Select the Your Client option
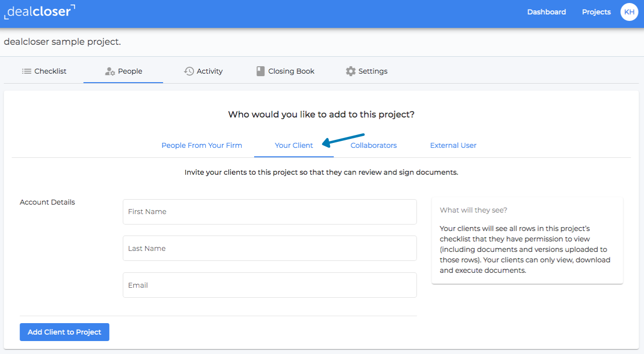Screen dimensions: 644x354 (294, 145)
